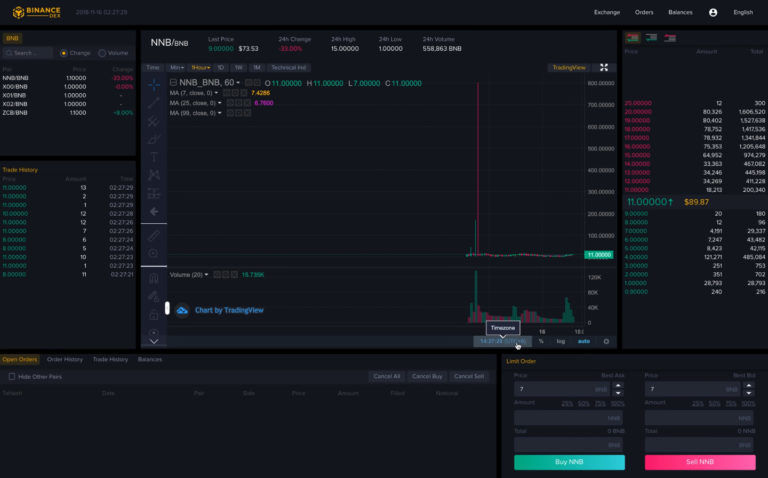Select the crosshair cursor tool

(154, 85)
